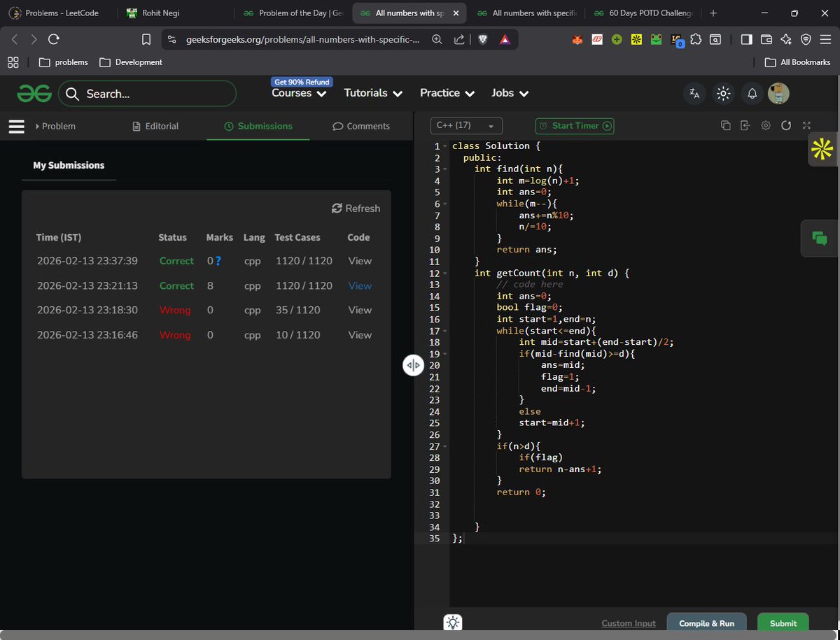Expand the Practice dropdown
Viewport: 840px width, 640px height.
tap(447, 93)
